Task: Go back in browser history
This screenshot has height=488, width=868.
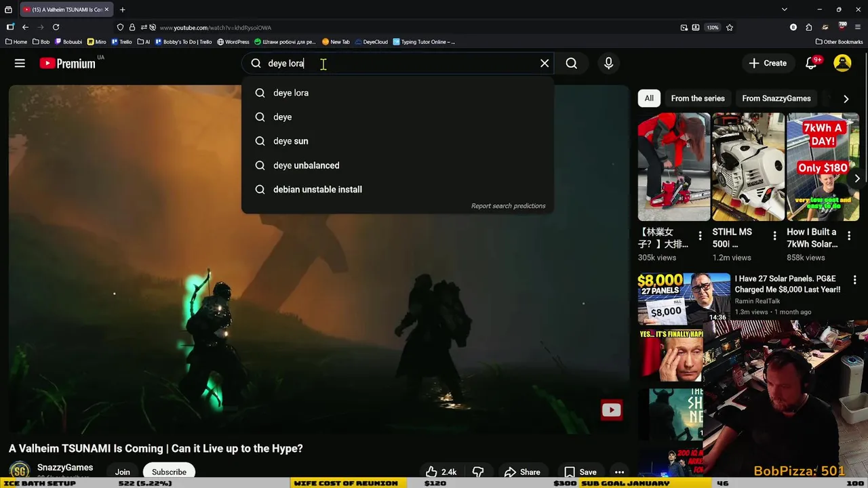Action: [x=25, y=27]
